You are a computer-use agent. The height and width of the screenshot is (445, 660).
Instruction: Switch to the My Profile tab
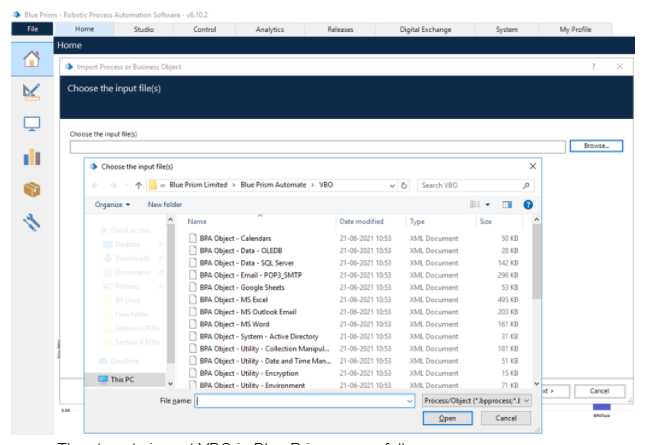tap(575, 29)
